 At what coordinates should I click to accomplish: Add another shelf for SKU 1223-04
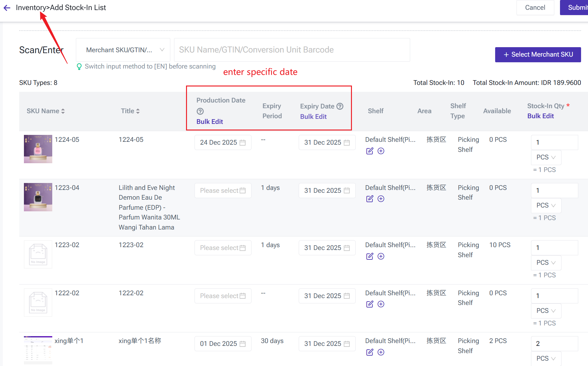coord(381,199)
